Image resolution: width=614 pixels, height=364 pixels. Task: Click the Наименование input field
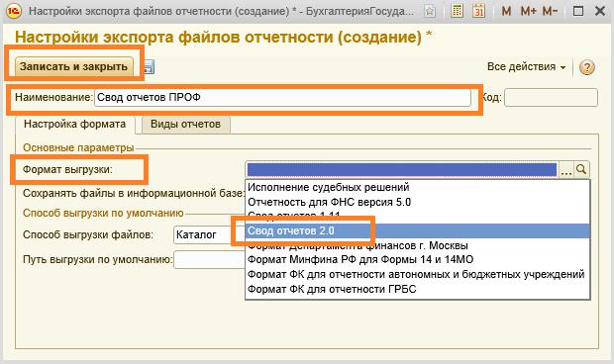(282, 97)
